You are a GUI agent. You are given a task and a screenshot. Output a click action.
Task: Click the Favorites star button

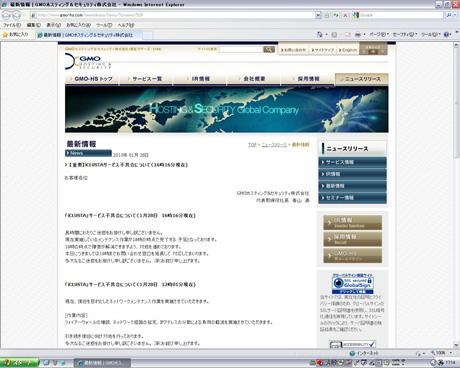point(15,34)
